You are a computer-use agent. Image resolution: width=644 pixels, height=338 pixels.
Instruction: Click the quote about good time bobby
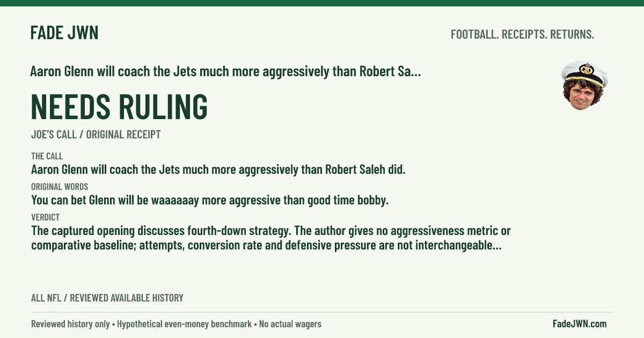(x=210, y=201)
